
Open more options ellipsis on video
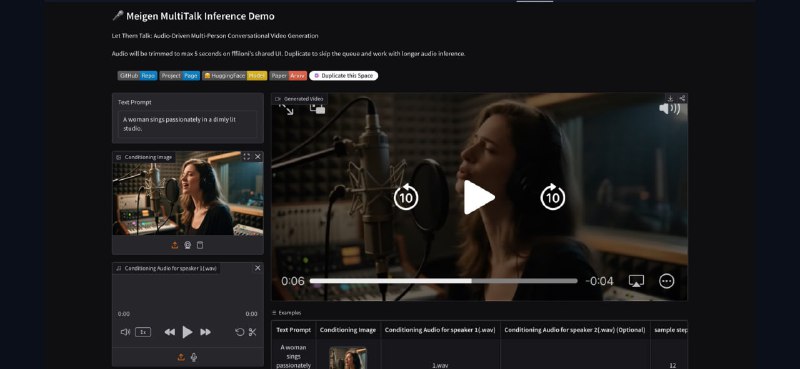(x=667, y=281)
